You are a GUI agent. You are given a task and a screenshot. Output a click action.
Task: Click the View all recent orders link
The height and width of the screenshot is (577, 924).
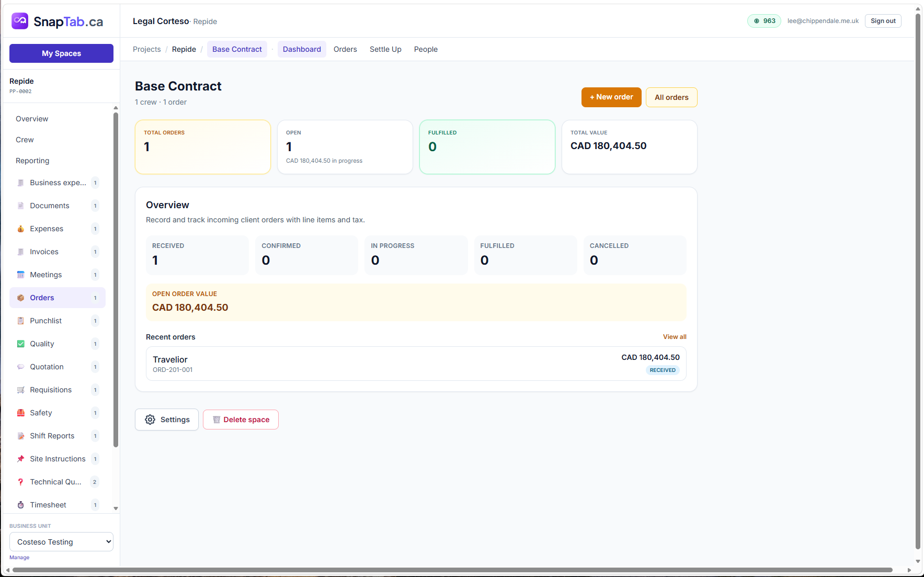(x=675, y=337)
